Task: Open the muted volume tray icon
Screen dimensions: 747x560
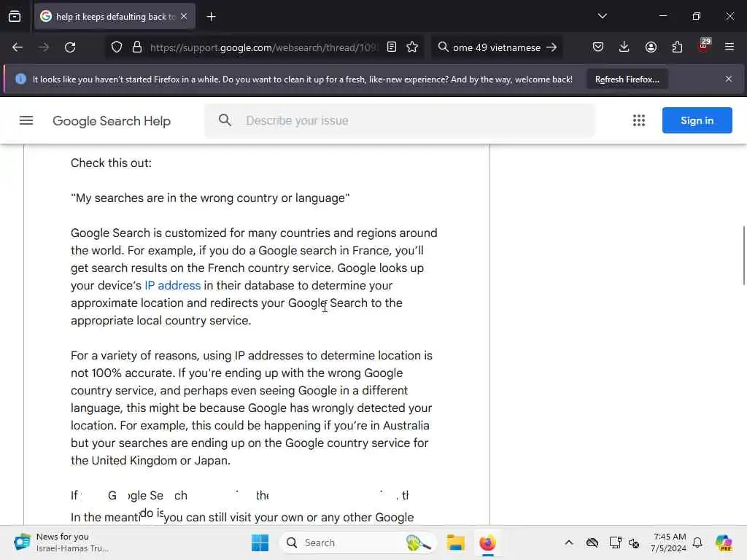Action: pos(634,542)
